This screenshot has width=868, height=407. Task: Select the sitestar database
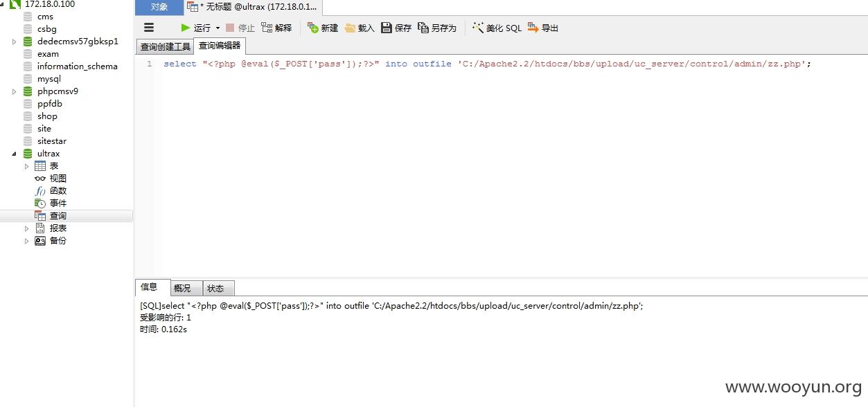click(x=52, y=141)
